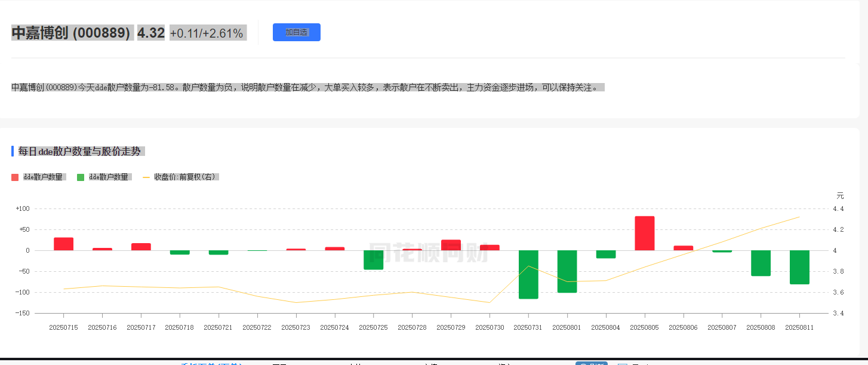Click the green bar for 20250718
Viewport: 868px width, 365px height.
pos(180,252)
